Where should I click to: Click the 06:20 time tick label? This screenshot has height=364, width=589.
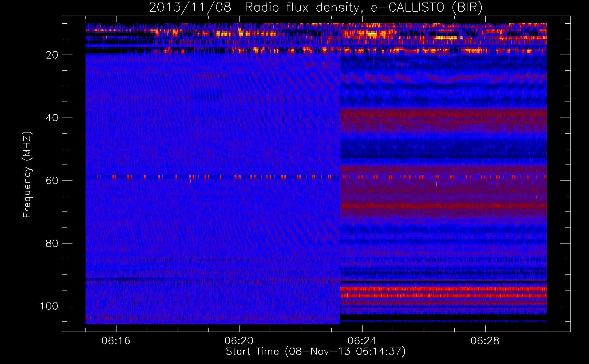[x=239, y=341]
